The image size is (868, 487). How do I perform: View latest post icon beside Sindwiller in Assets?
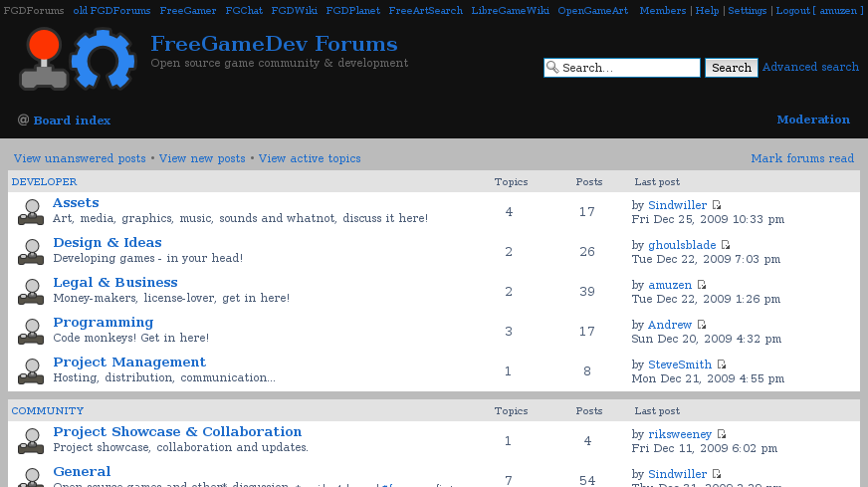pyautogui.click(x=717, y=205)
